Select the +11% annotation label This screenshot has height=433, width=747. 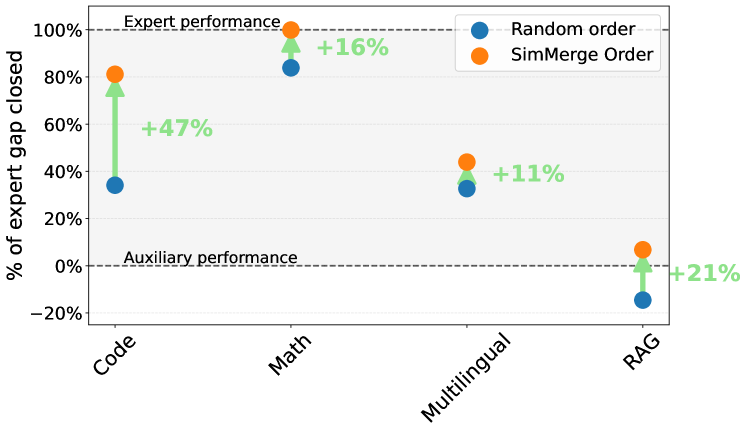tap(528, 174)
